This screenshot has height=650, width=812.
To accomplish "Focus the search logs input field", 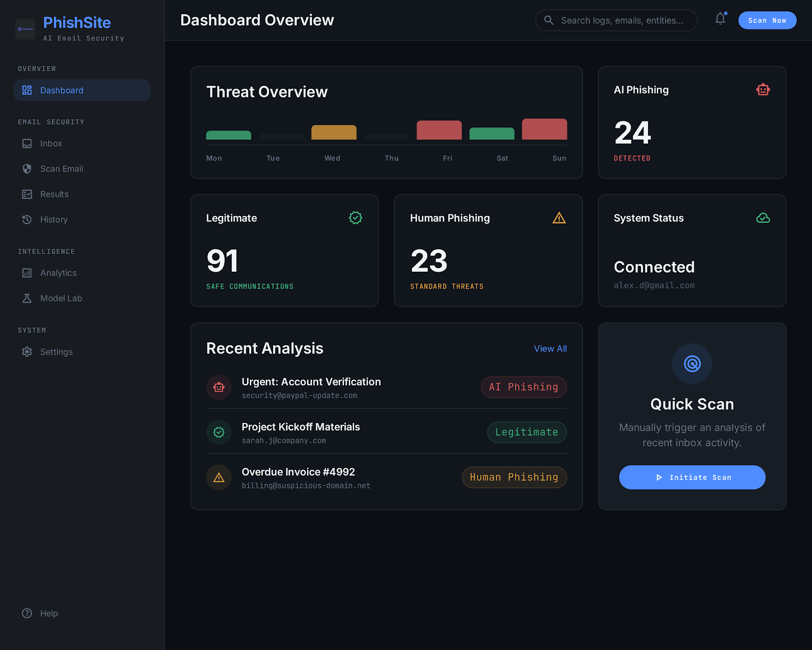I will (616, 20).
